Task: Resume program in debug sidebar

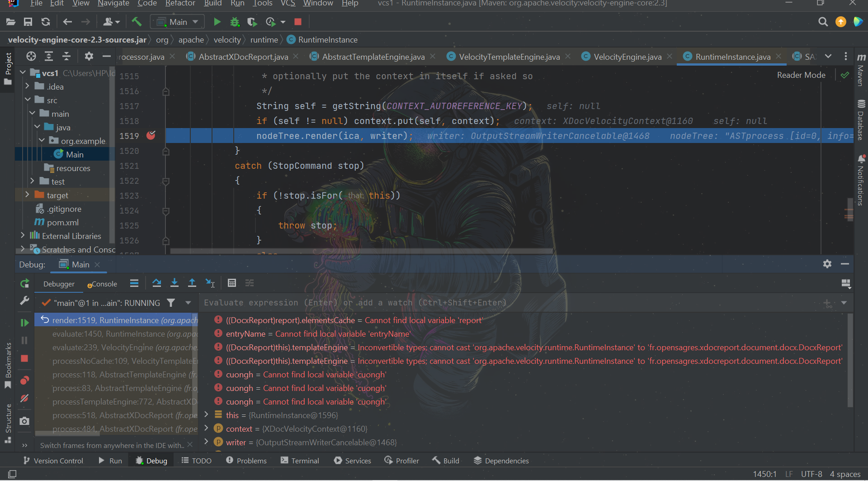Action: 24,323
